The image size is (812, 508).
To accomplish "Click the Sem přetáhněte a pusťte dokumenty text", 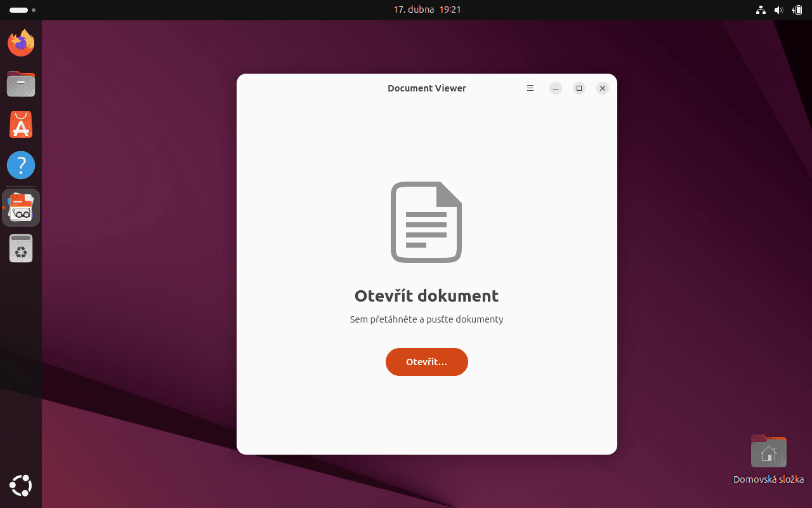I will (426, 319).
